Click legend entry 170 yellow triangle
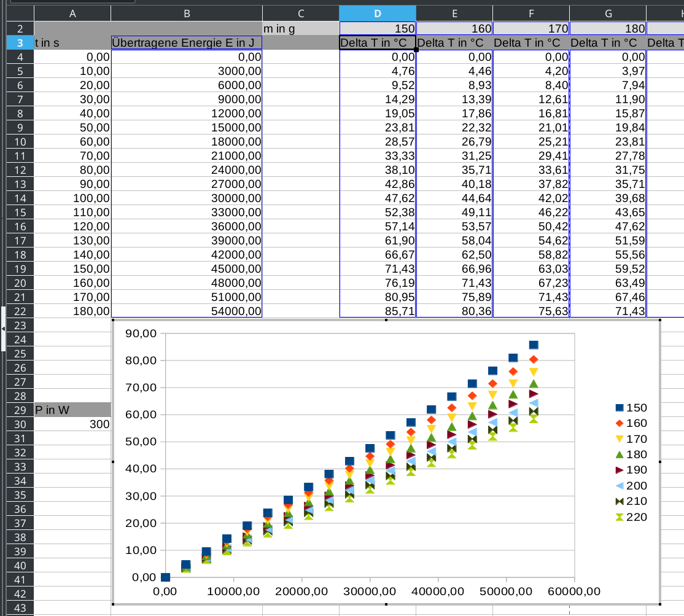The image size is (684, 616). (631, 439)
